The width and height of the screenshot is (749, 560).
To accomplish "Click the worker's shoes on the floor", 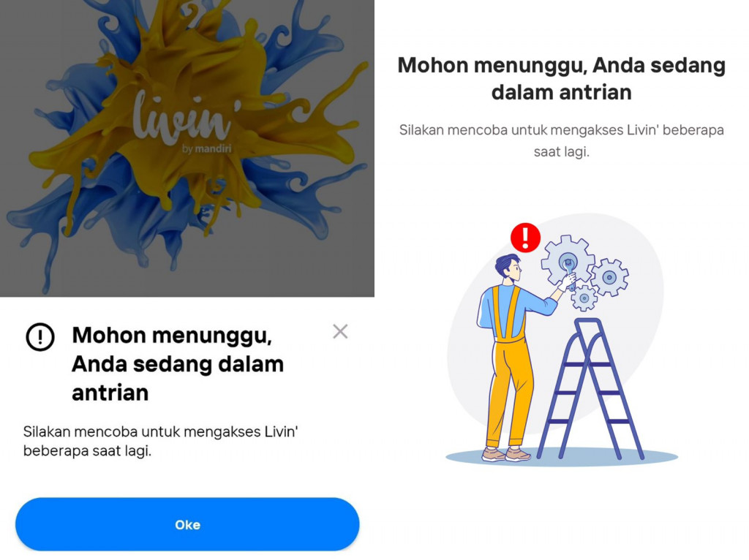I will tap(506, 454).
